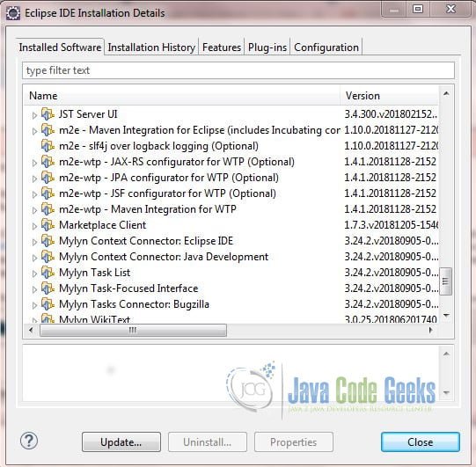476x467 pixels.
Task: Click the help question mark icon
Action: [29, 441]
